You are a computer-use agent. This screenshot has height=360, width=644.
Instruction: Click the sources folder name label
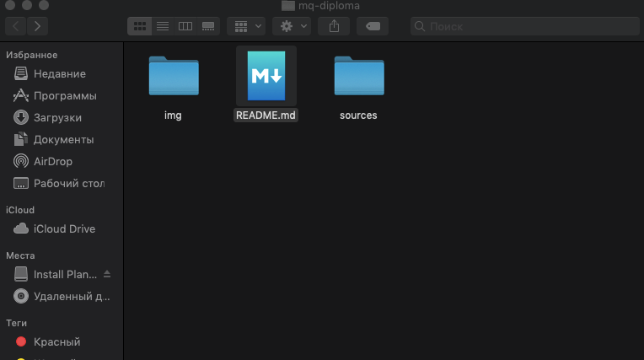(x=358, y=115)
